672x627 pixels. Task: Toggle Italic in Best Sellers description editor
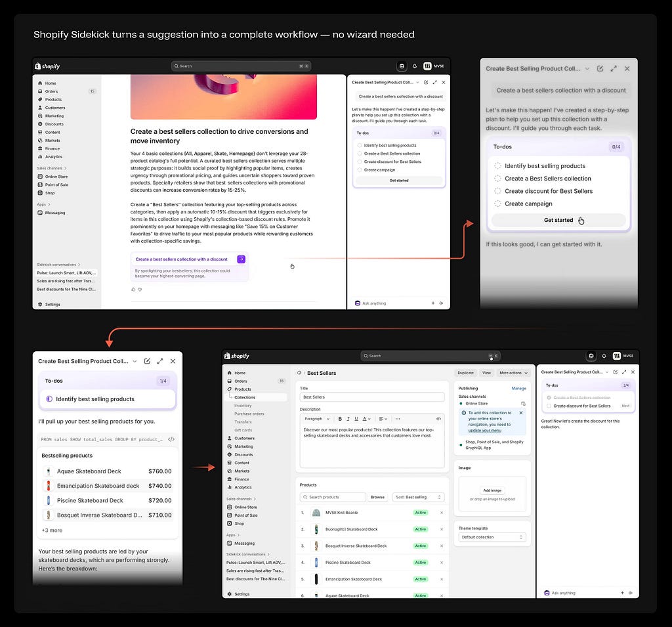pyautogui.click(x=348, y=419)
